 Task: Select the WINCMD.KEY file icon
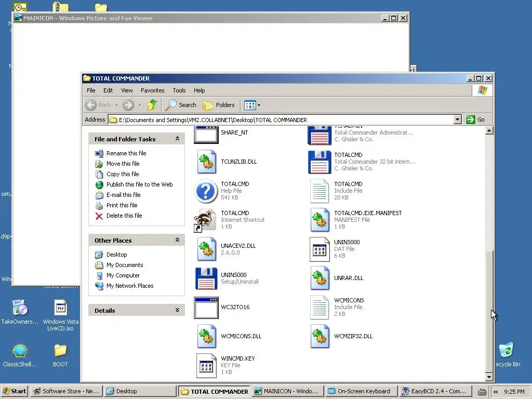click(206, 365)
